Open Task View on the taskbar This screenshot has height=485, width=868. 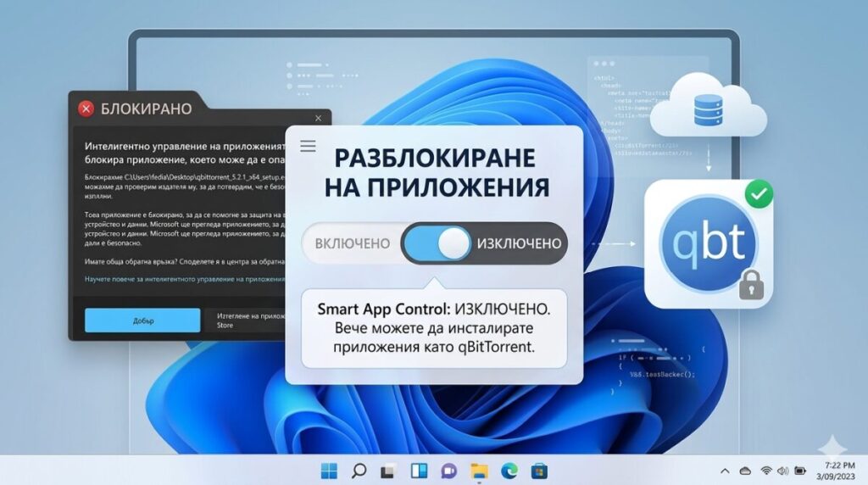coord(388,471)
